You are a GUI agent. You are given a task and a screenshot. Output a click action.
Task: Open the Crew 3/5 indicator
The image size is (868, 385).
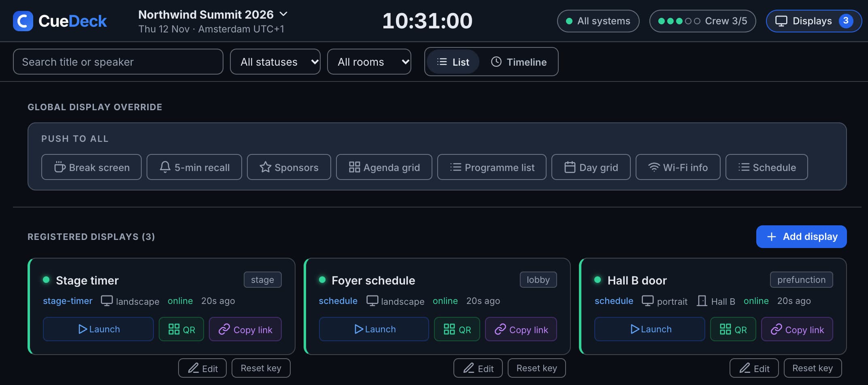click(702, 21)
